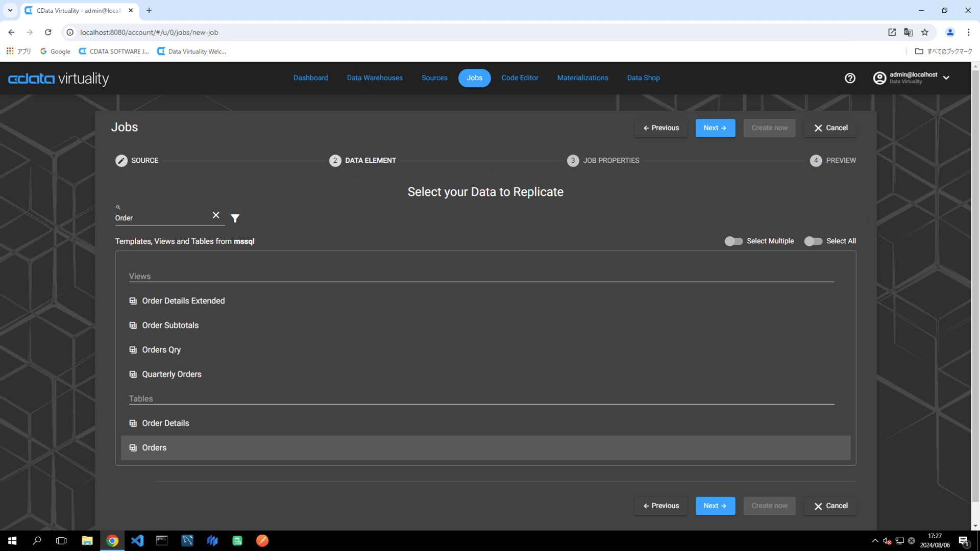Open Visual Studio Code from taskbar

click(137, 541)
